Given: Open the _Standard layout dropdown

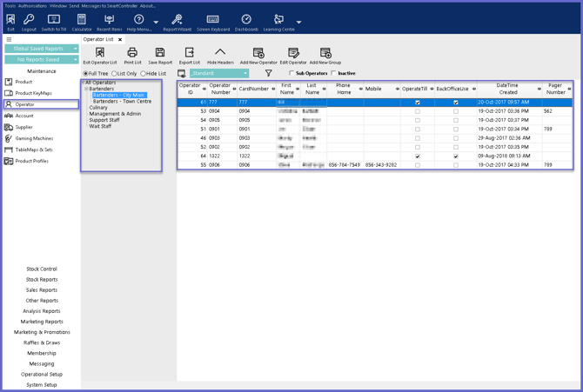Looking at the screenshot, I should tap(245, 74).
